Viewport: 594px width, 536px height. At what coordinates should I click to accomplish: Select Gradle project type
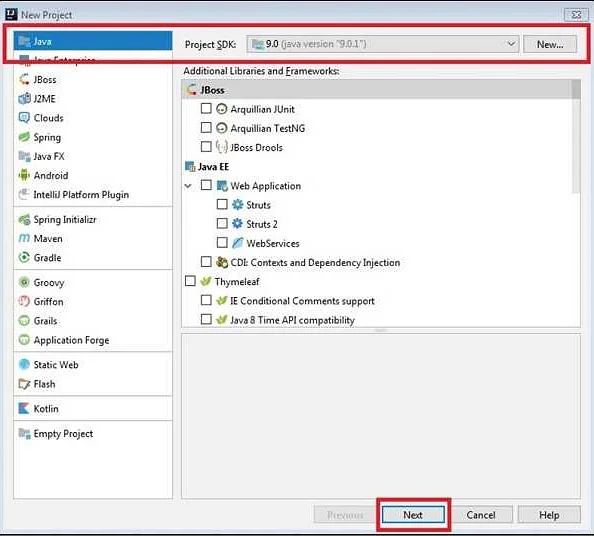93,258
